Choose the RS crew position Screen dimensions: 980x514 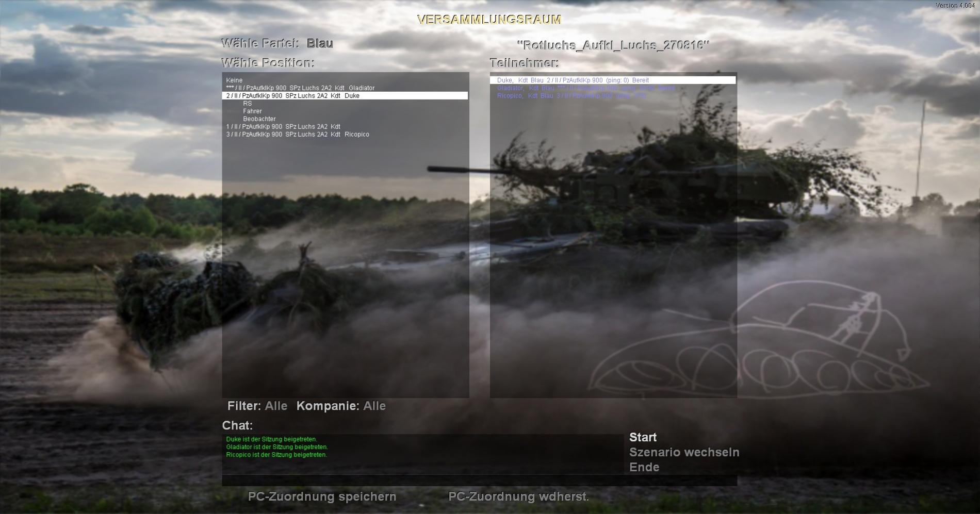tap(248, 104)
